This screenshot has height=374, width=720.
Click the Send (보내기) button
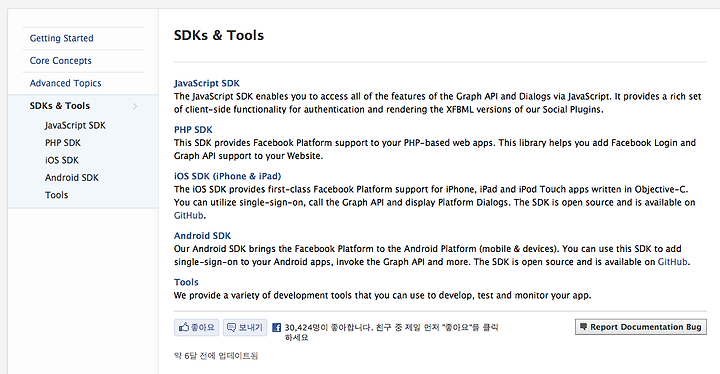coord(245,327)
